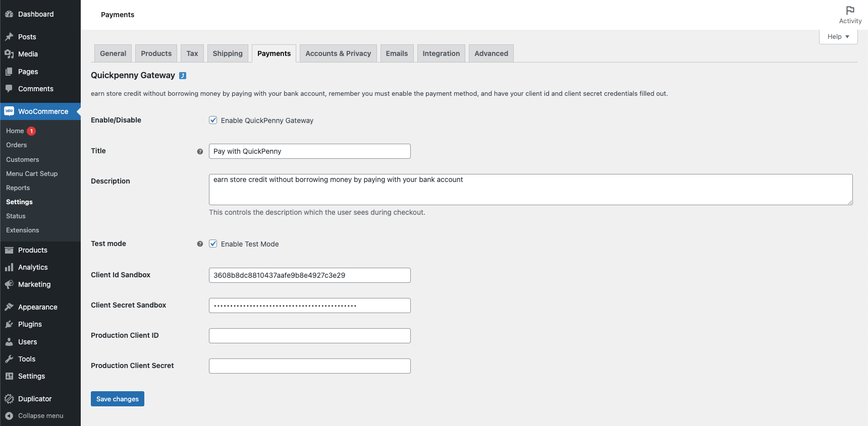Screen dimensions: 868x426
Task: Click the Media library icon
Action: [x=9, y=54]
